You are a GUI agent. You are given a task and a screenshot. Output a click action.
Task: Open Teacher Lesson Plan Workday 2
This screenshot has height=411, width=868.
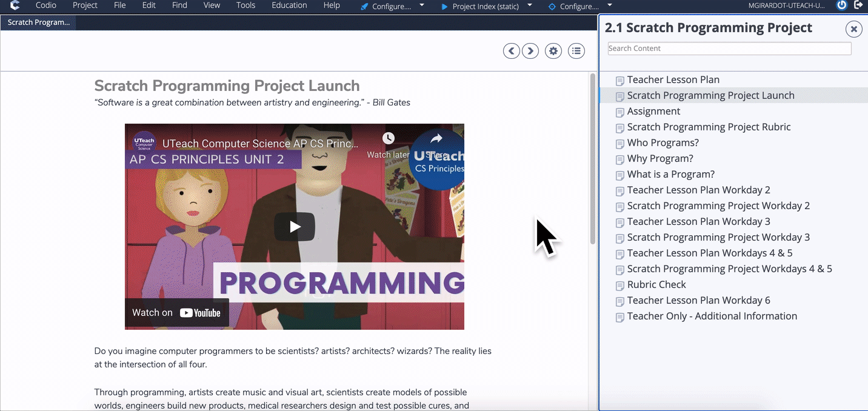click(x=698, y=190)
